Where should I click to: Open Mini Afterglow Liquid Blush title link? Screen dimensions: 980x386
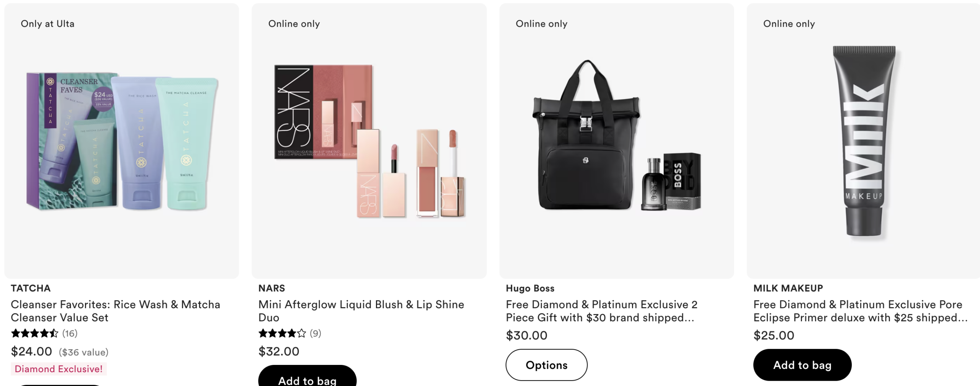click(361, 311)
